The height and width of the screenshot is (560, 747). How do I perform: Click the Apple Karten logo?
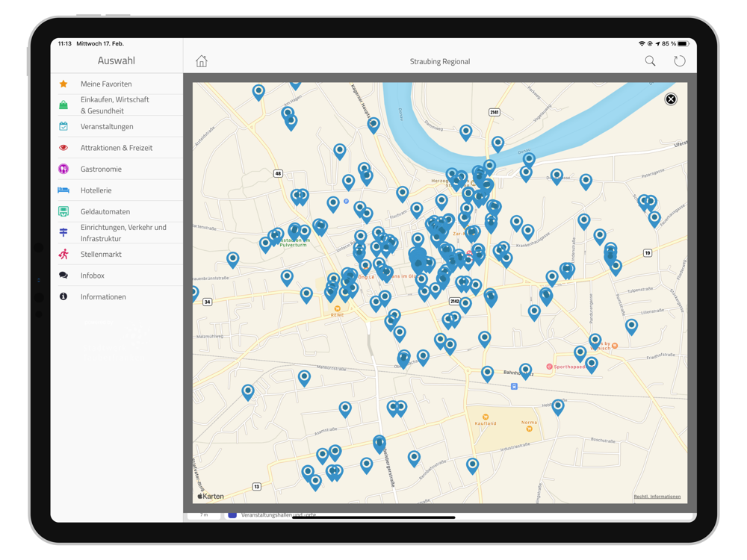[211, 497]
